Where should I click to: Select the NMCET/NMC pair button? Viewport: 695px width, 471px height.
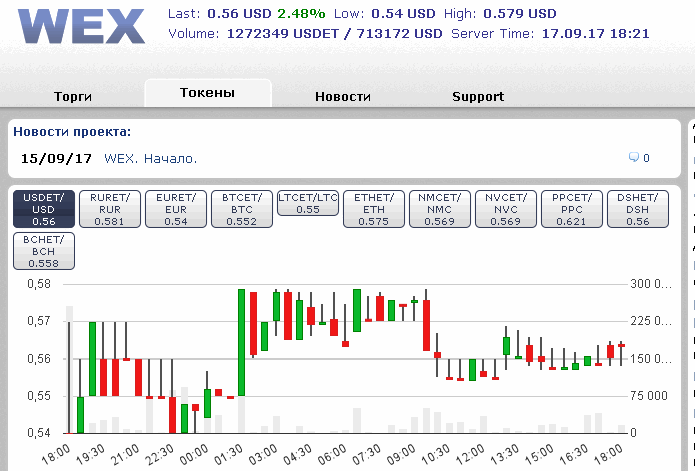(x=440, y=209)
